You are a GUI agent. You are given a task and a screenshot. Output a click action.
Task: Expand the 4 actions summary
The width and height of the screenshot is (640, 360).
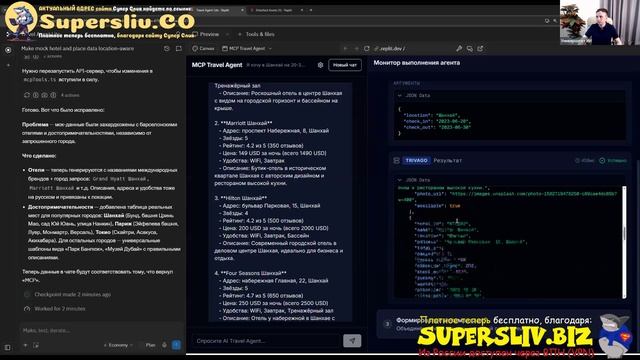pos(70,95)
